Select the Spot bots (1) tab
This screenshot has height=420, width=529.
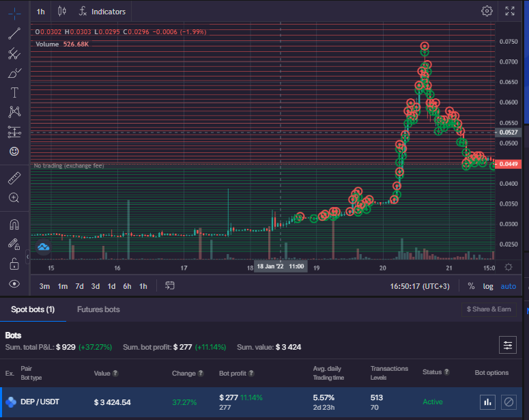(x=33, y=309)
